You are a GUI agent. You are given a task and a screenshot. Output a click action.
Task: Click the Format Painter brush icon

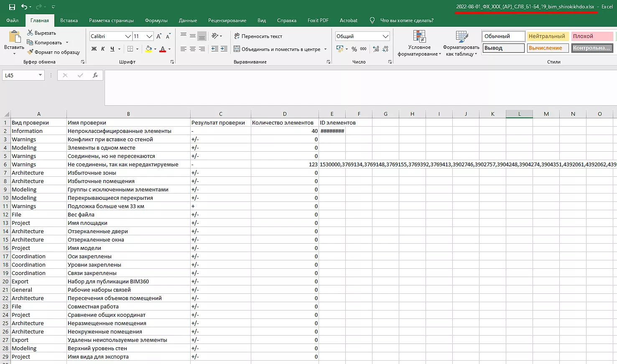tap(31, 52)
